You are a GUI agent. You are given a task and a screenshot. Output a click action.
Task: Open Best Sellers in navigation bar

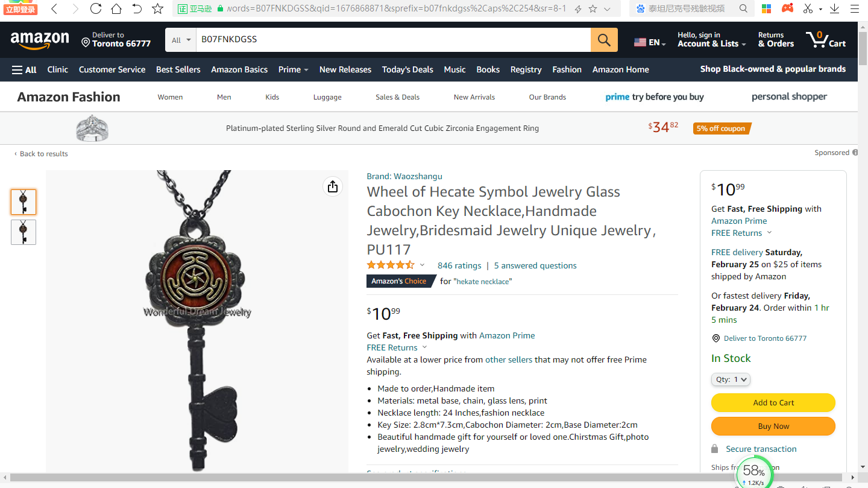click(178, 69)
